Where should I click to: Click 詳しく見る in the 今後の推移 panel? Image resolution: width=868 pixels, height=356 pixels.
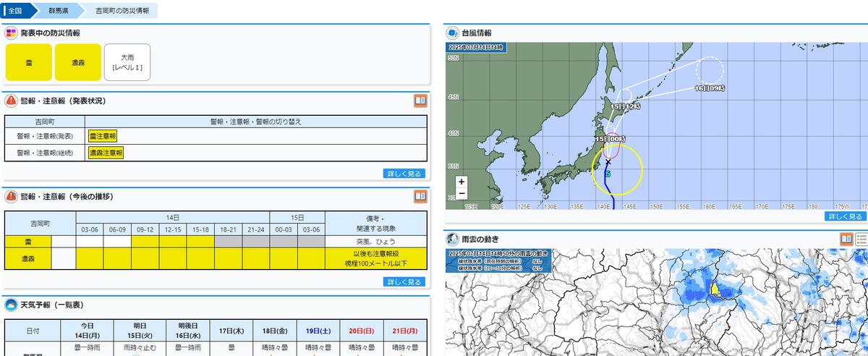pyautogui.click(x=404, y=281)
